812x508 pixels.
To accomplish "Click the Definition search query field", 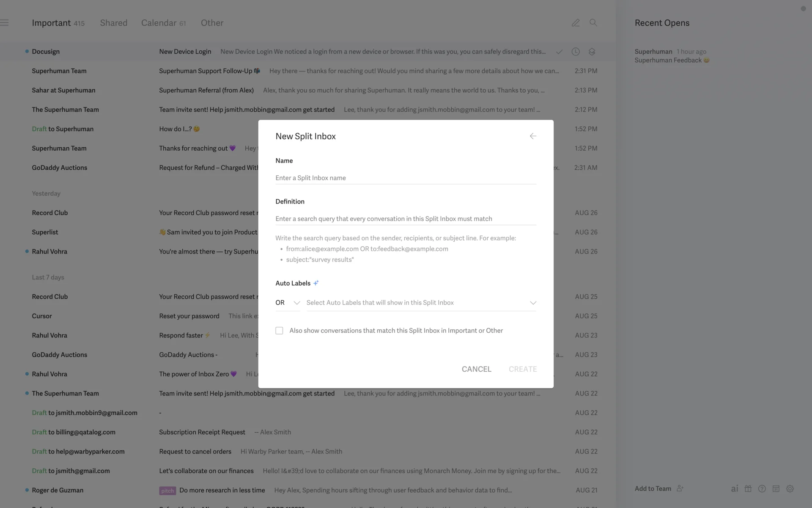I will (406, 219).
